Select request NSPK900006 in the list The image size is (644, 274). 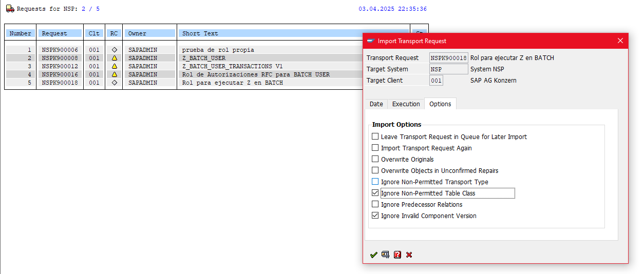click(x=60, y=50)
